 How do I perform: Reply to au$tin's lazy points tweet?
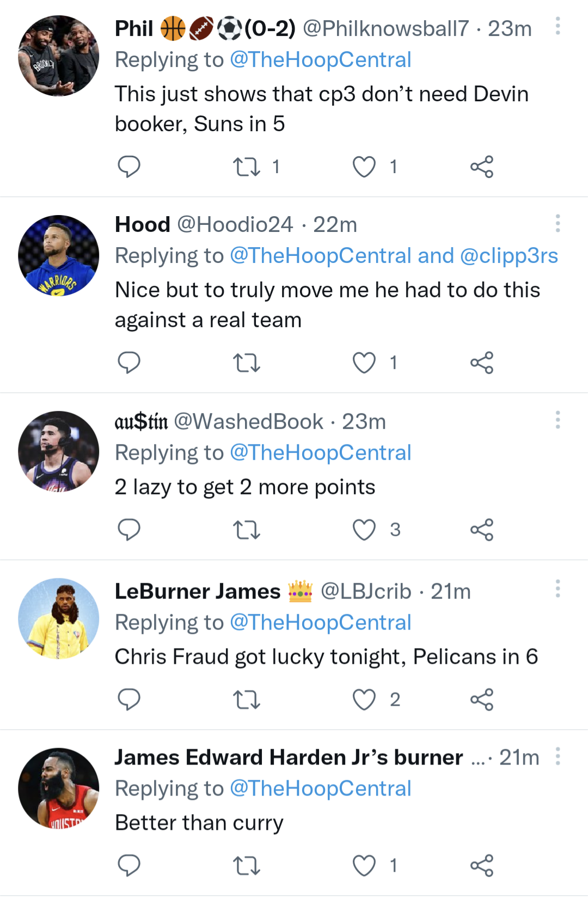pos(129,529)
